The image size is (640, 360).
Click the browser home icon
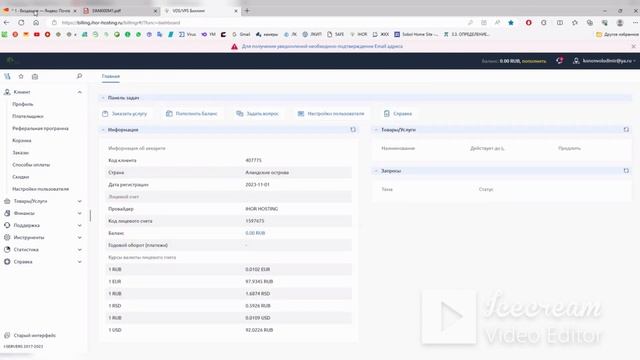pos(36,22)
